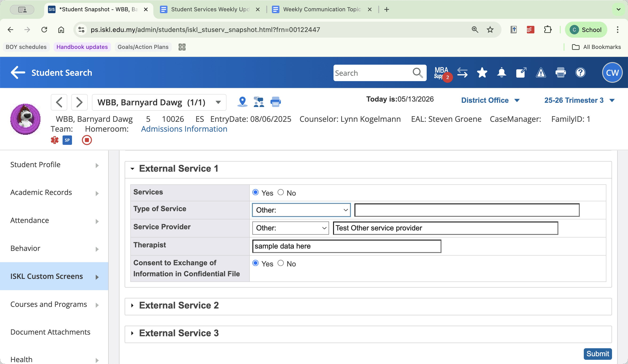Select Yes for Services
Screen dimensions: 628x364
(x=255, y=192)
